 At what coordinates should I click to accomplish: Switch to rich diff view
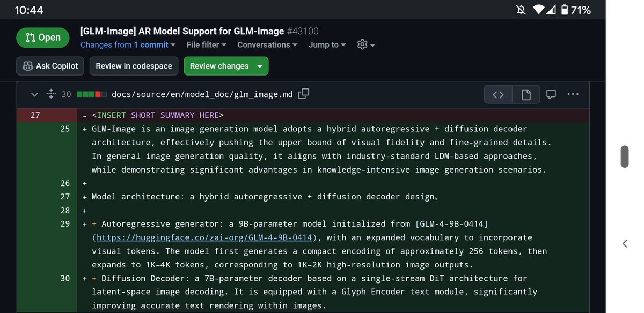(526, 95)
